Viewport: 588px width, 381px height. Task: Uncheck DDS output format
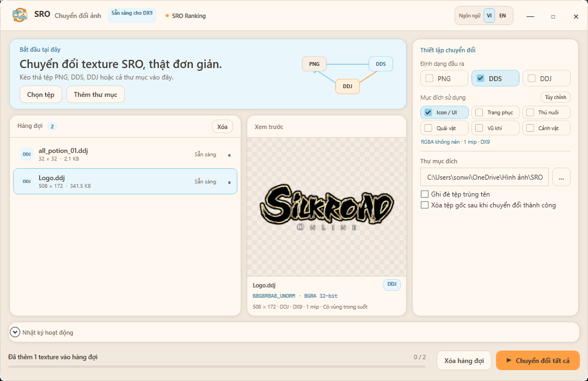[495, 78]
